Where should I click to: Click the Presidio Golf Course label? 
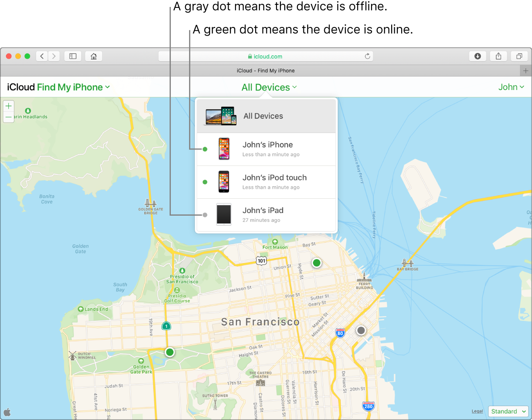[x=177, y=298]
